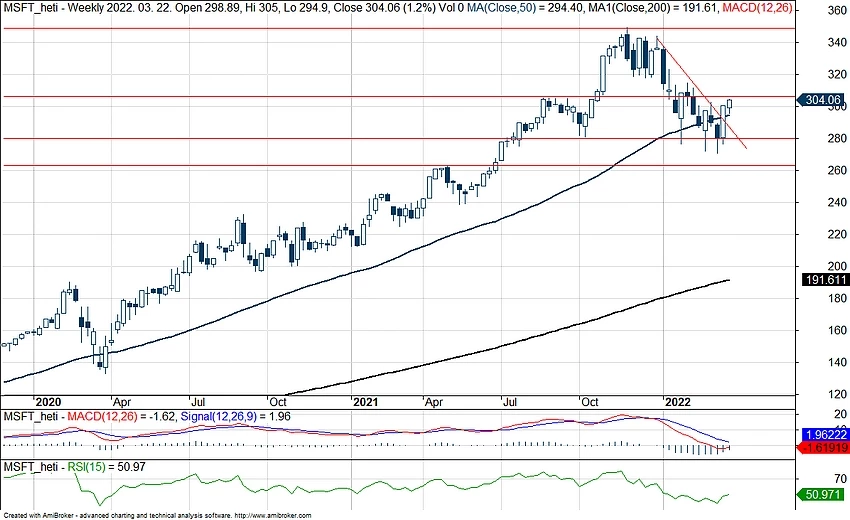
Task: Click the 2022 year marker on time axis
Action: click(683, 399)
